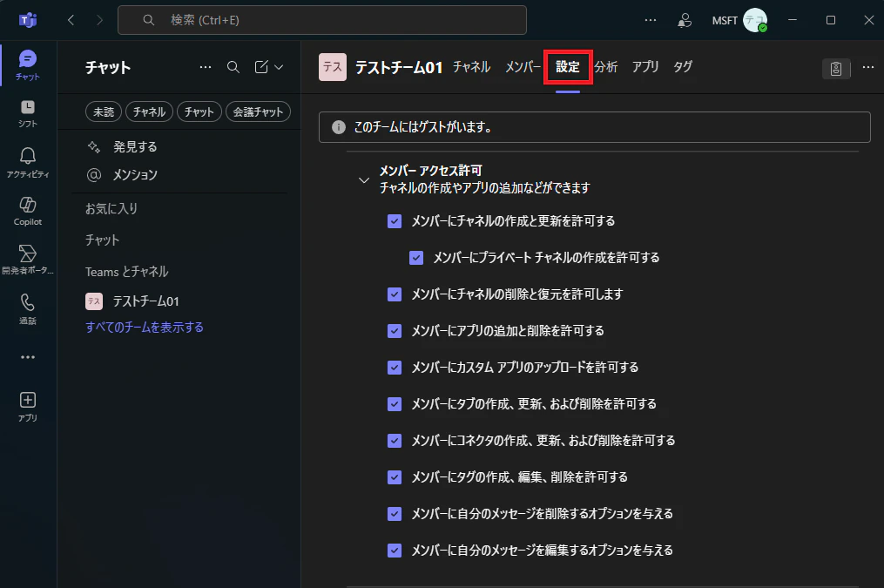This screenshot has width=884, height=588.
Task: Click the テストチーム01 team avatar in header
Action: (x=333, y=67)
